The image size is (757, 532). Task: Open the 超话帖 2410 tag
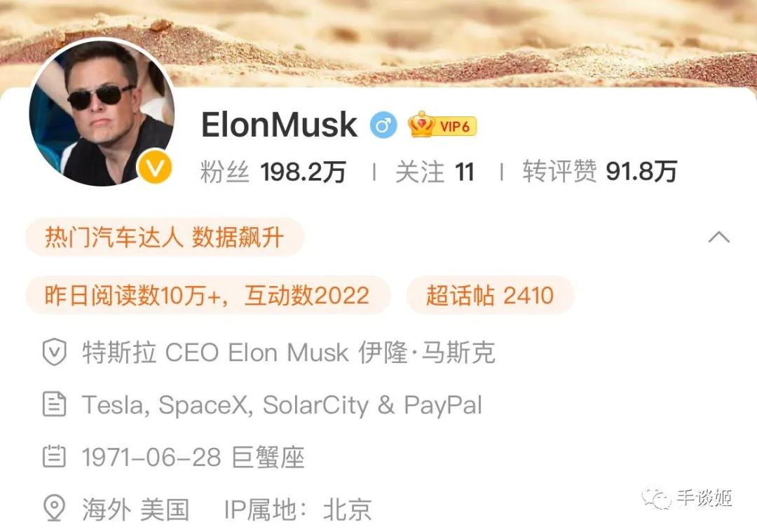click(x=490, y=295)
